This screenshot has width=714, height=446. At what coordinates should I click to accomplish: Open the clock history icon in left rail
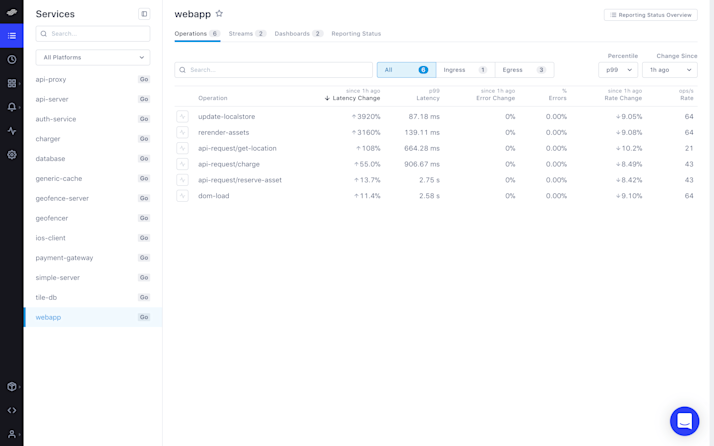click(x=12, y=60)
